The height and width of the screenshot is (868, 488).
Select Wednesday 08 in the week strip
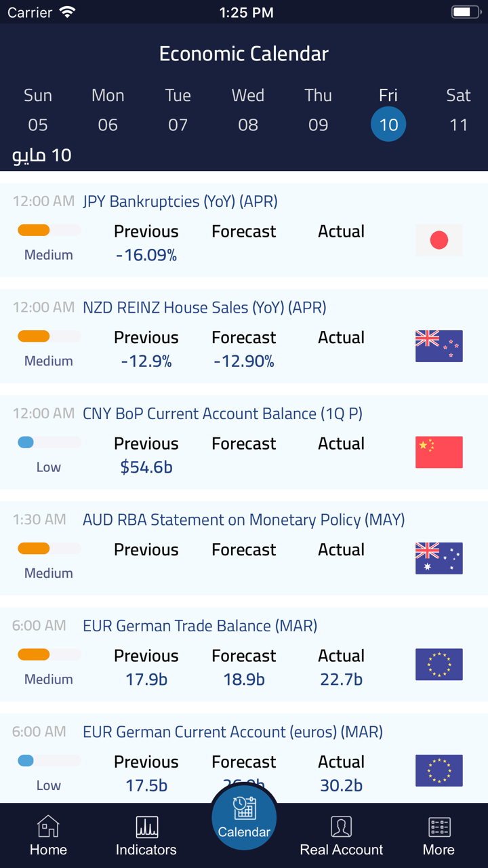pyautogui.click(x=248, y=125)
